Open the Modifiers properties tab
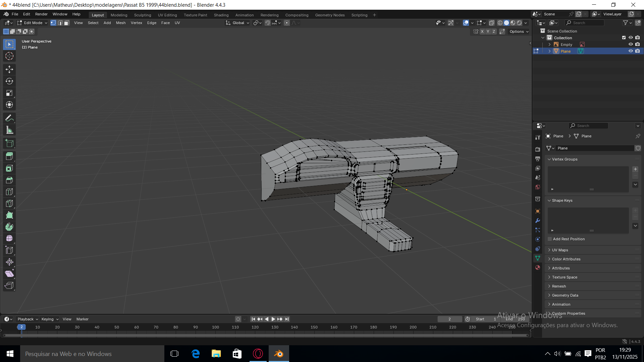Viewport: 644px width, 362px height. (x=538, y=221)
